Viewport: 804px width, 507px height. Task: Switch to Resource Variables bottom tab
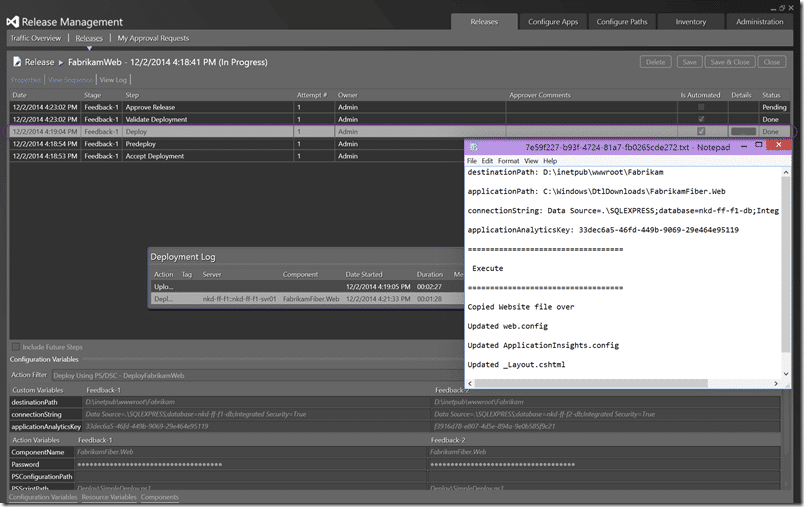pyautogui.click(x=109, y=497)
